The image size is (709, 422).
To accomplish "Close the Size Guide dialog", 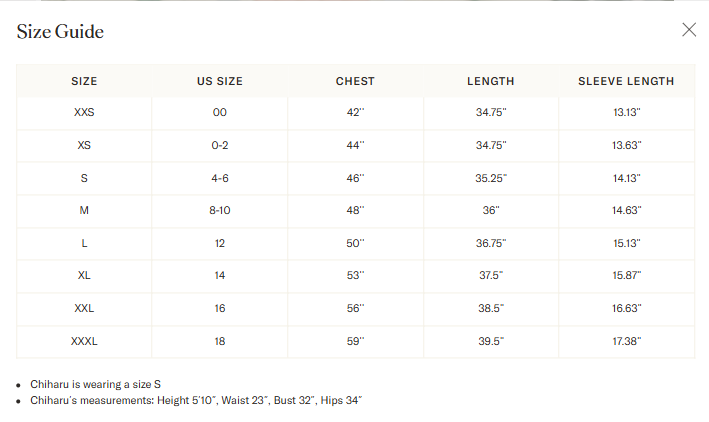I will (x=689, y=30).
